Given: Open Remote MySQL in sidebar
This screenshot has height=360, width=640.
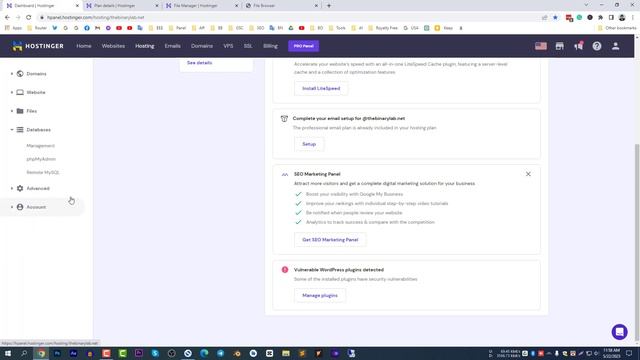Looking at the screenshot, I should pyautogui.click(x=43, y=173).
